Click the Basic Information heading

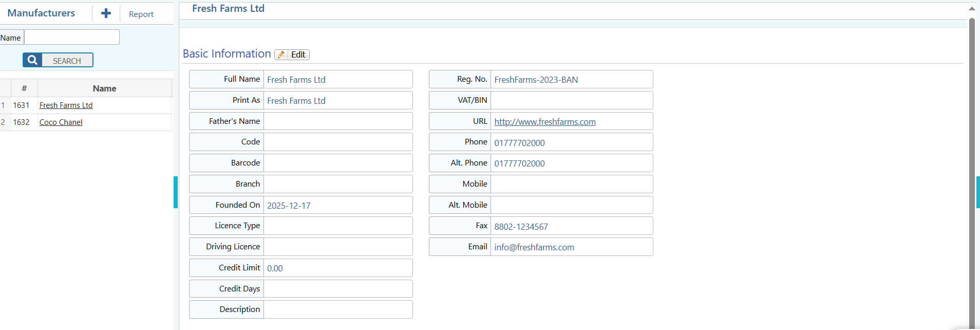coord(227,53)
